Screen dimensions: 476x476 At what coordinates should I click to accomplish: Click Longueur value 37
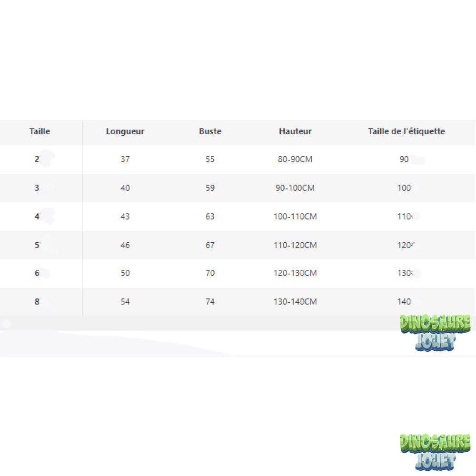coord(125,159)
